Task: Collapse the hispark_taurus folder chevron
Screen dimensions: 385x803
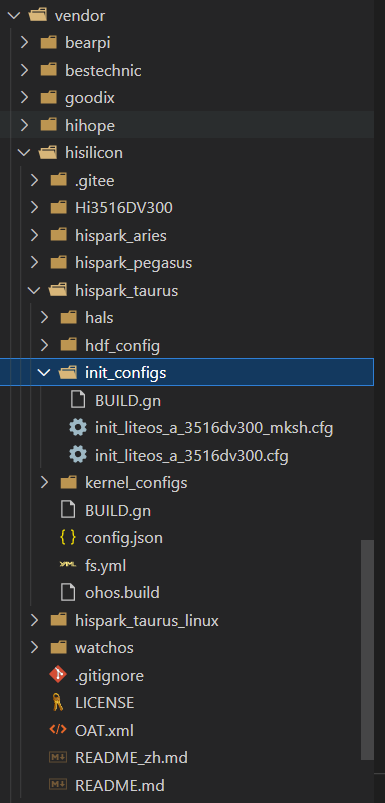Action: pyautogui.click(x=35, y=290)
